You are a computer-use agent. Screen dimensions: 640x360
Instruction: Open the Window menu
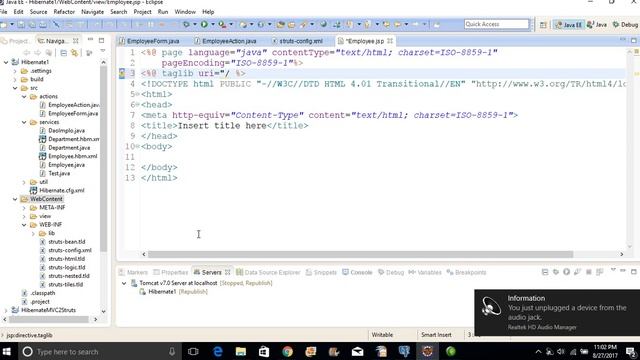(x=185, y=12)
